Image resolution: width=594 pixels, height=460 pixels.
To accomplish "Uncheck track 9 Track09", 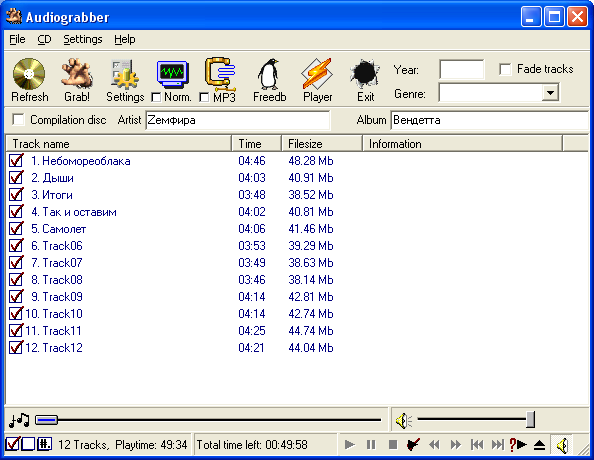I will point(16,296).
